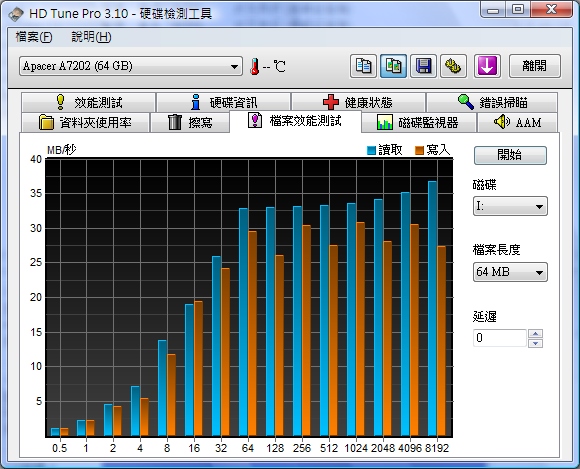Click the y-axis label 35
This screenshot has width=580, height=469.
point(36,193)
